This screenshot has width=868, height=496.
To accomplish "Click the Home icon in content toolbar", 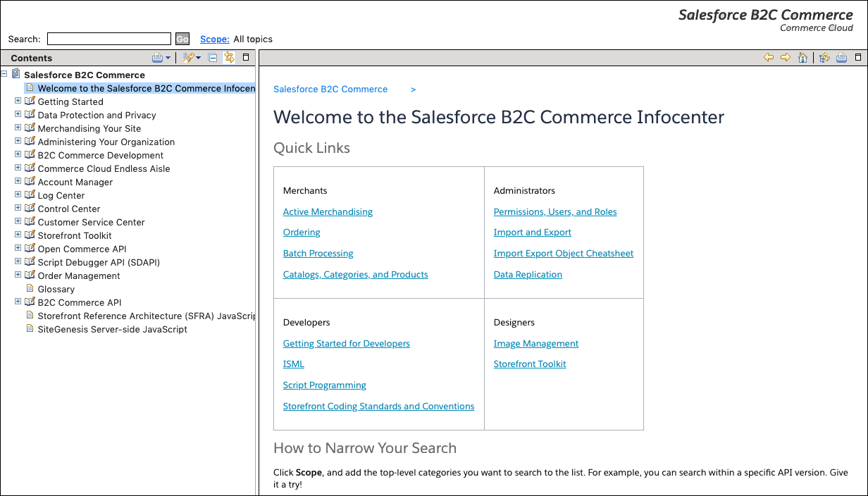I will click(x=802, y=58).
